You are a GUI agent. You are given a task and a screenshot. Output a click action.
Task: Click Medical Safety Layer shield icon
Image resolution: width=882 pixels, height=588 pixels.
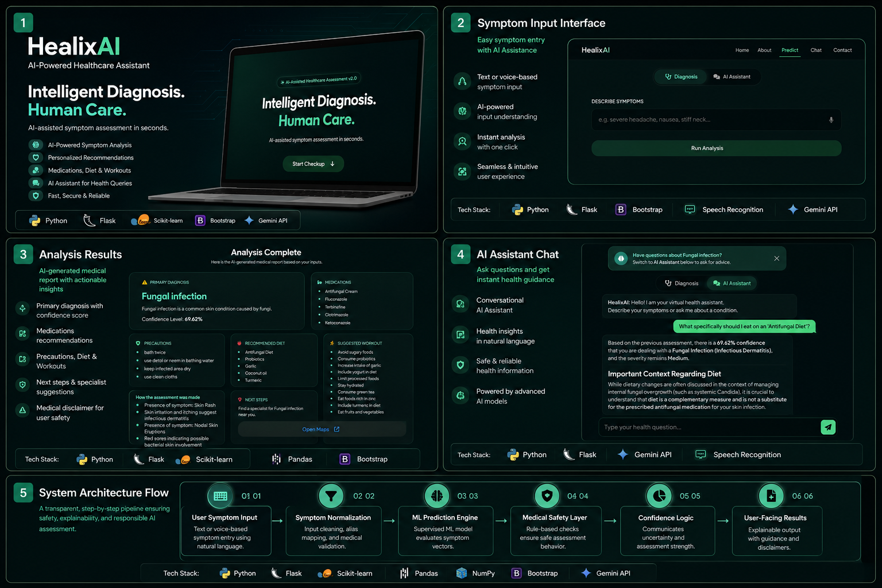(x=547, y=495)
